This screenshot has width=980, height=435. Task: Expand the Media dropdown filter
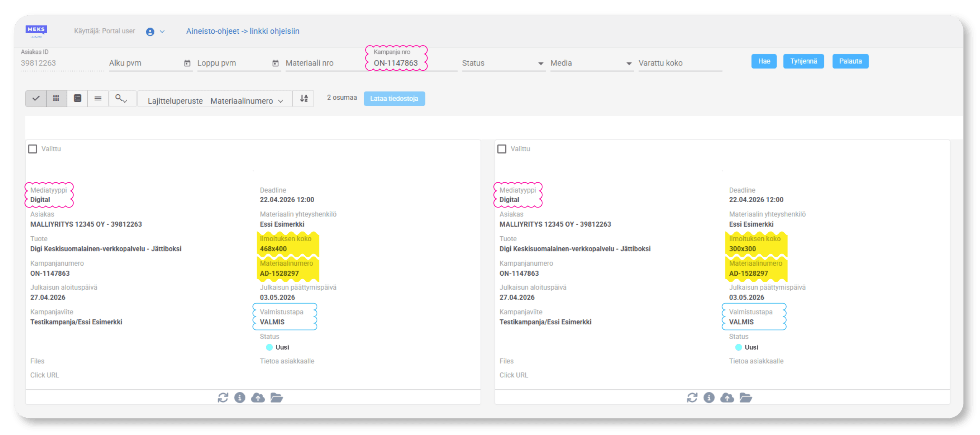coord(591,63)
